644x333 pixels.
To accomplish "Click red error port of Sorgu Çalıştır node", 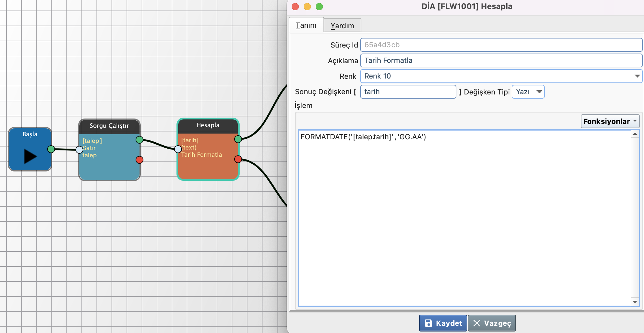I will 140,160.
